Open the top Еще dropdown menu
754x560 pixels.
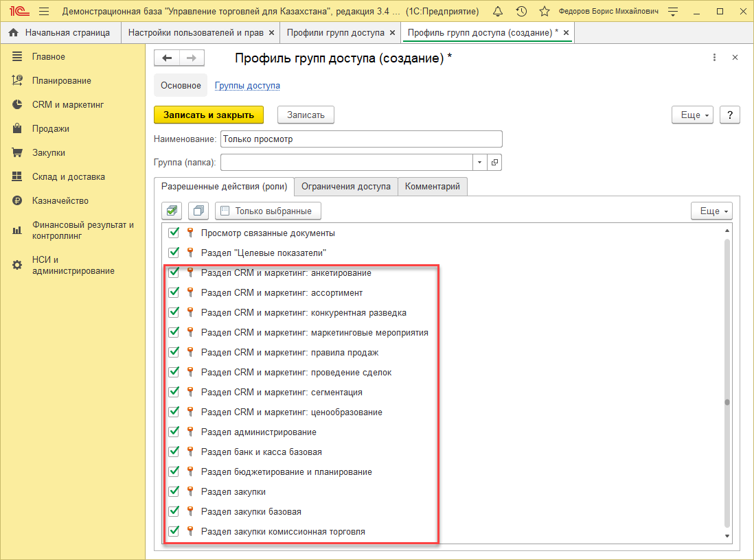pyautogui.click(x=692, y=115)
